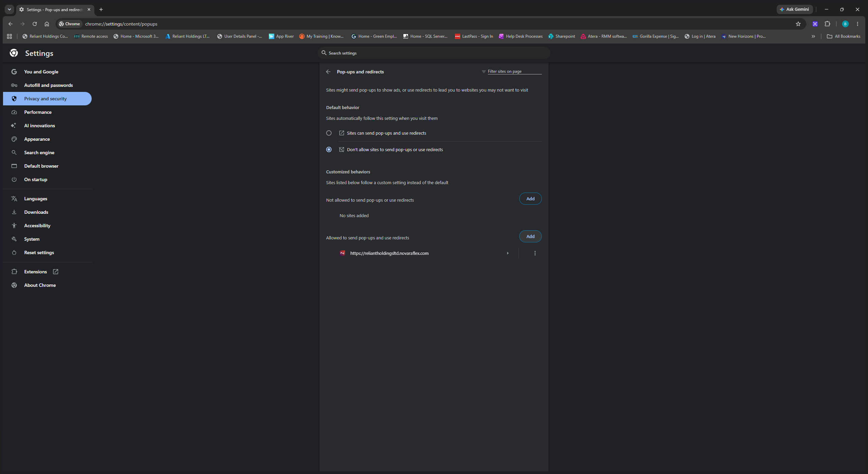Open the Sharepoint bookmark

pos(561,36)
